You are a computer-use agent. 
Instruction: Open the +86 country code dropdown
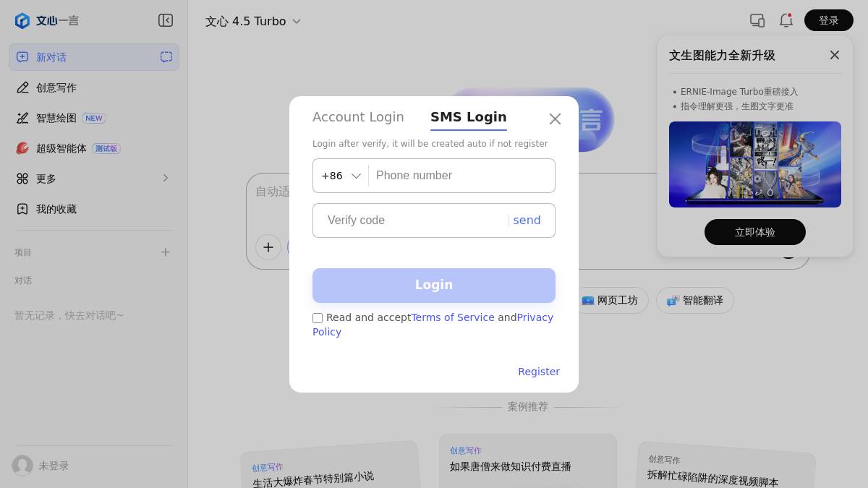click(341, 176)
